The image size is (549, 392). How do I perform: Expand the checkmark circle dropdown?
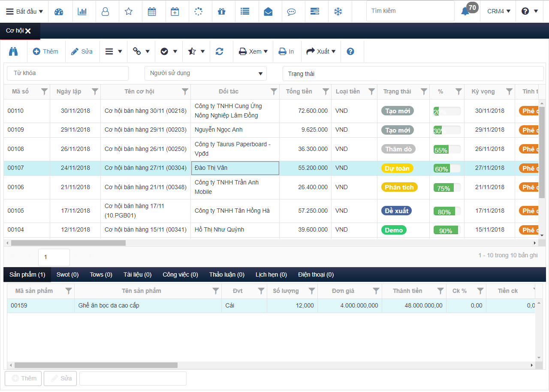tap(169, 51)
